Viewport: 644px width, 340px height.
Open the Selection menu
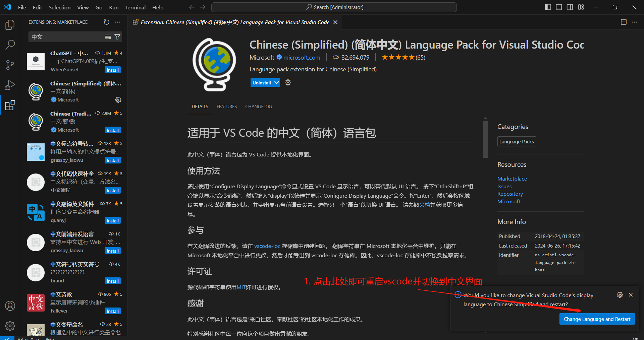pyautogui.click(x=59, y=7)
